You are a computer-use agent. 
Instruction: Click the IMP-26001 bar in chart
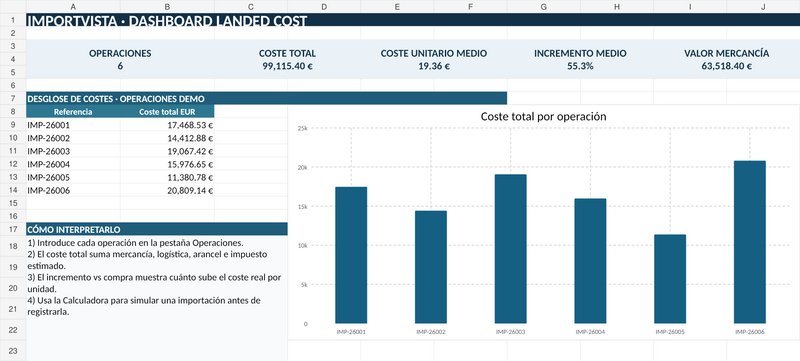[x=351, y=255]
